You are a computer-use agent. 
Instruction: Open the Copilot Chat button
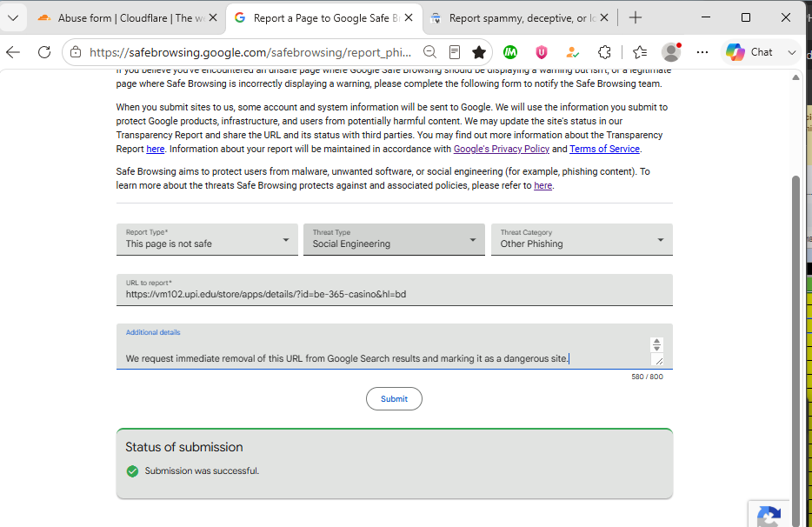(x=749, y=52)
